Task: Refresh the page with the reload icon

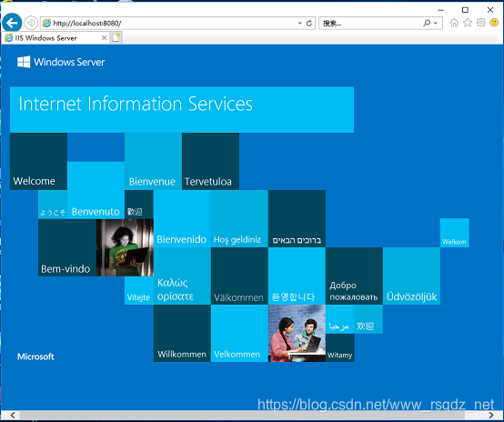Action: [309, 23]
